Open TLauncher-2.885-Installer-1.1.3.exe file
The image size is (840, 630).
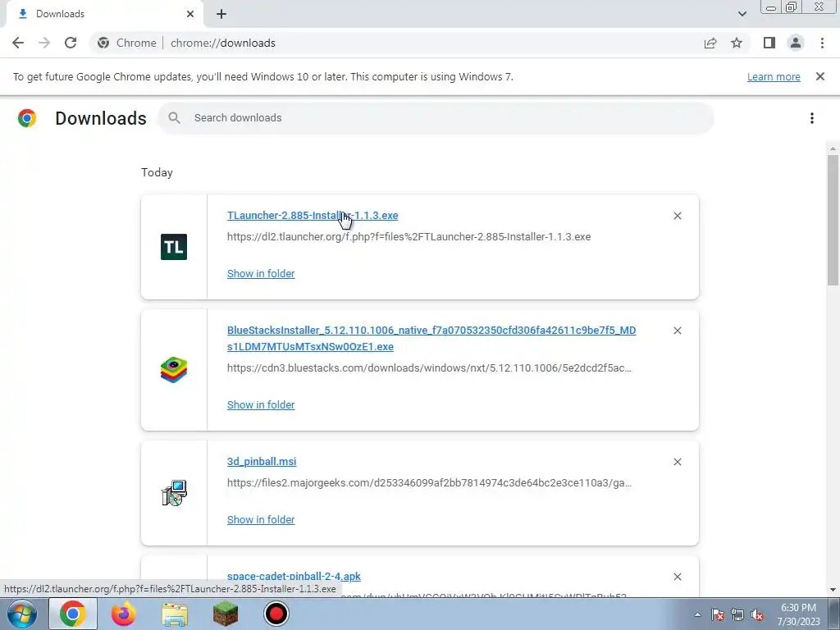point(313,216)
